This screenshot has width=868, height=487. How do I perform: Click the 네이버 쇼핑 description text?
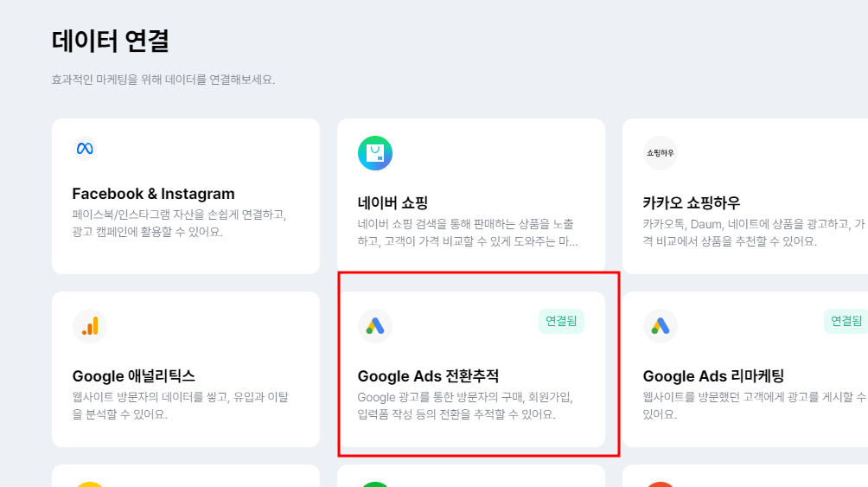(x=468, y=233)
